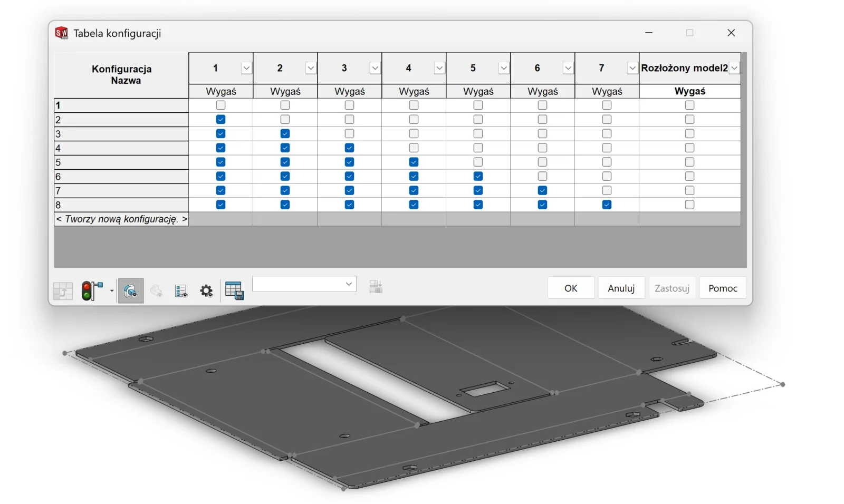Image resolution: width=844 pixels, height=504 pixels.
Task: Select the configuration name cell '5'
Action: coord(121,162)
